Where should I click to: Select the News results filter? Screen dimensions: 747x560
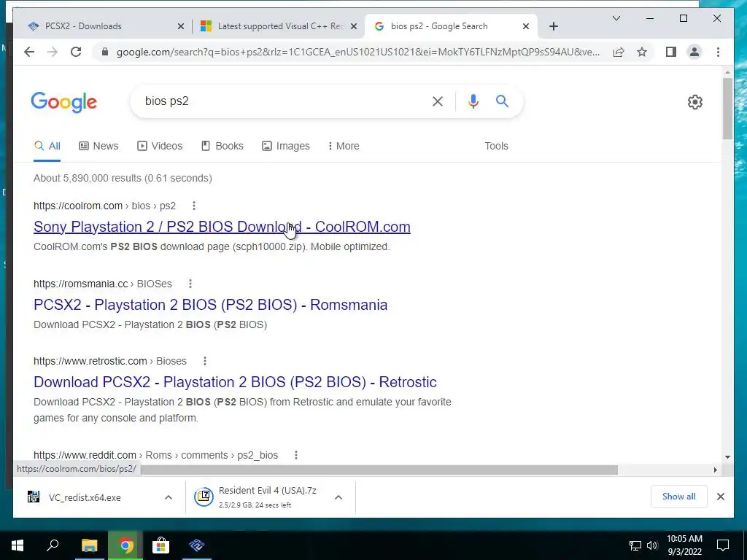(98, 146)
